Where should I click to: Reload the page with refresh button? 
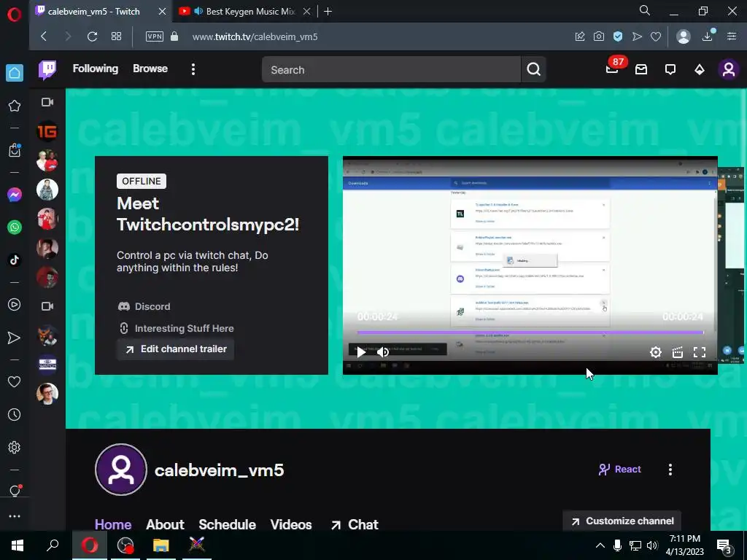[x=92, y=36]
